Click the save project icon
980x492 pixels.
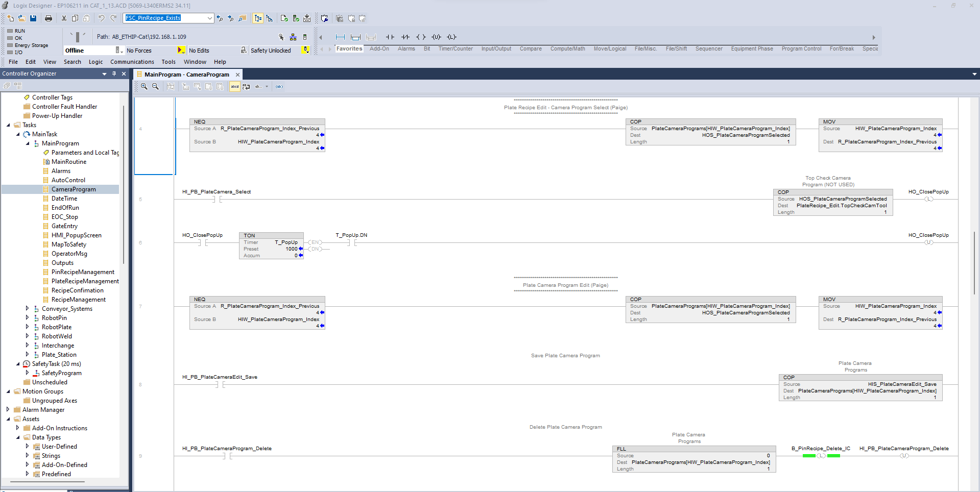click(x=33, y=18)
